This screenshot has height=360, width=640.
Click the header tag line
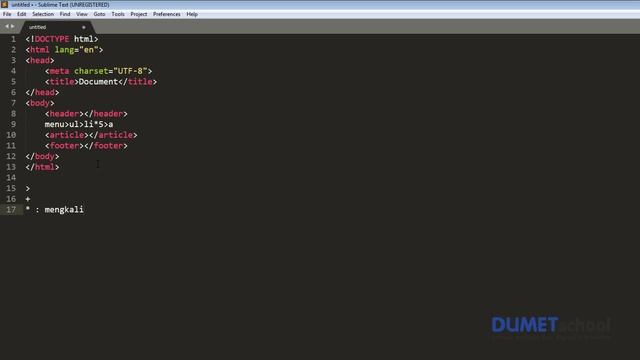[x=86, y=113]
